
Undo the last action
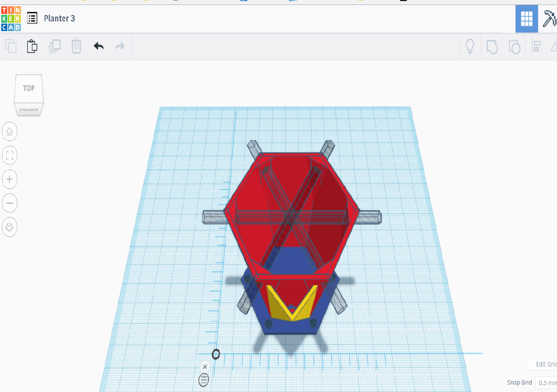[x=99, y=46]
